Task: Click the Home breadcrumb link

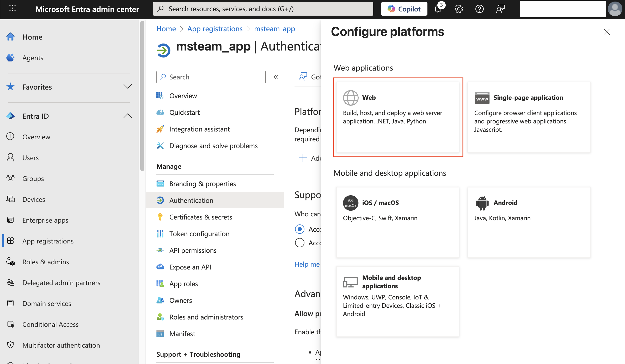Action: coord(166,29)
